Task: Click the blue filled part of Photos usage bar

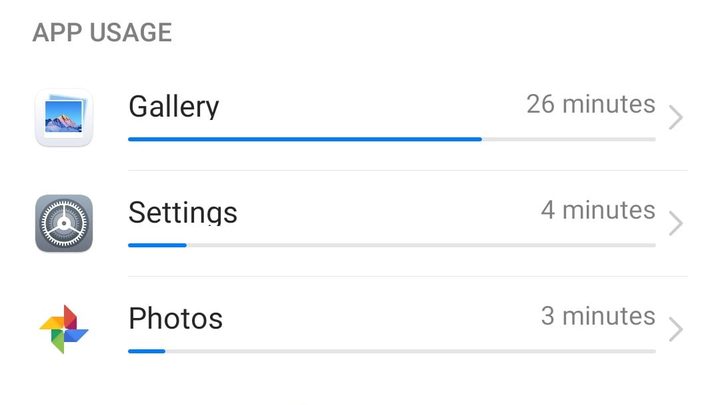Action: (146, 351)
